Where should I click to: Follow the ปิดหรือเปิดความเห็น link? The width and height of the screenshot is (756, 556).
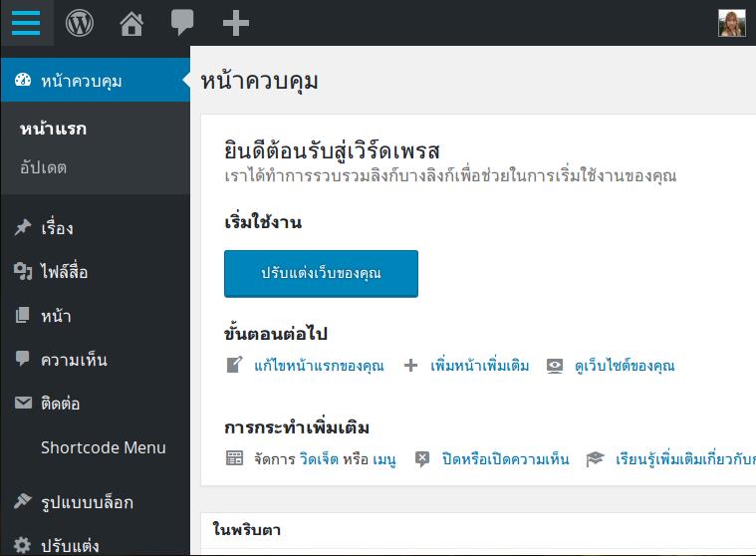tap(505, 458)
